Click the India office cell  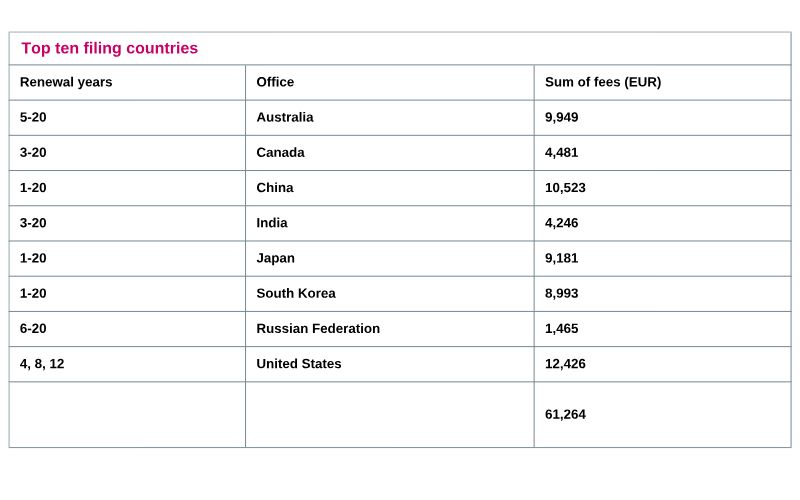pos(272,222)
